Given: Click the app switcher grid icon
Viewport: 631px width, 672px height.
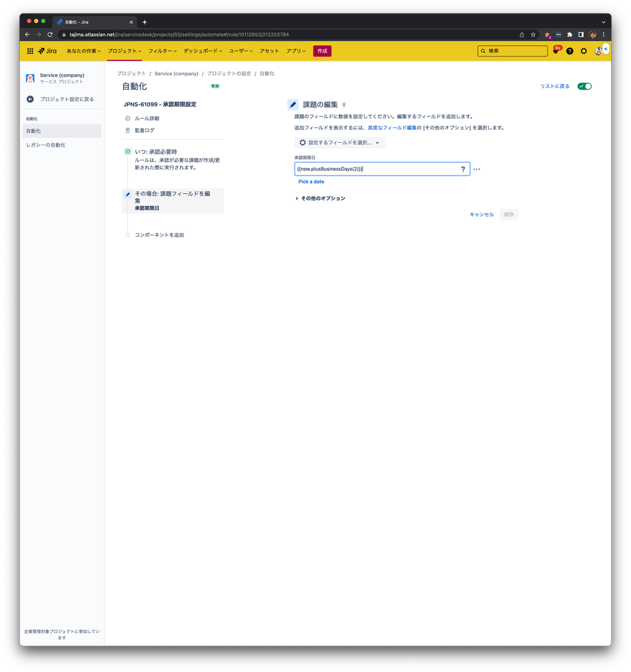Looking at the screenshot, I should pyautogui.click(x=30, y=50).
